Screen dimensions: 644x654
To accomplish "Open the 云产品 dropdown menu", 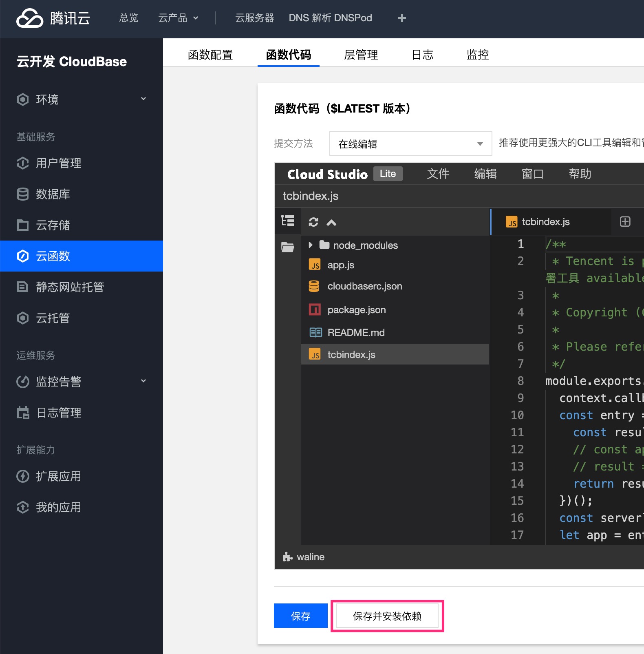I will [178, 18].
